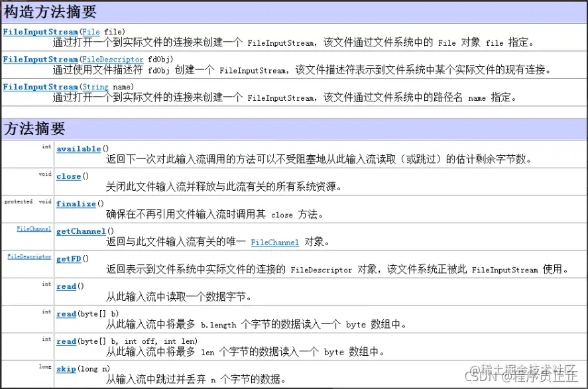
Task: Click the 'long' return type of skip
Action: click(x=45, y=366)
